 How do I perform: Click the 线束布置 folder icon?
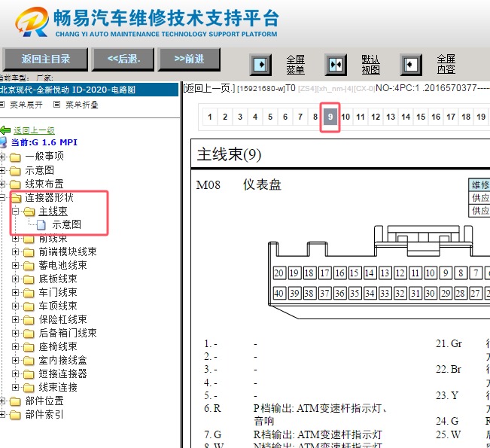[x=15, y=184]
